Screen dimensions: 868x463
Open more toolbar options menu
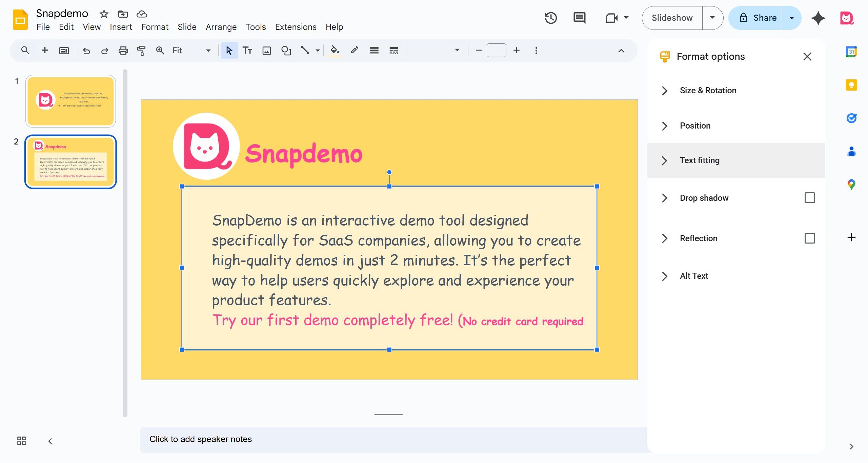point(536,51)
